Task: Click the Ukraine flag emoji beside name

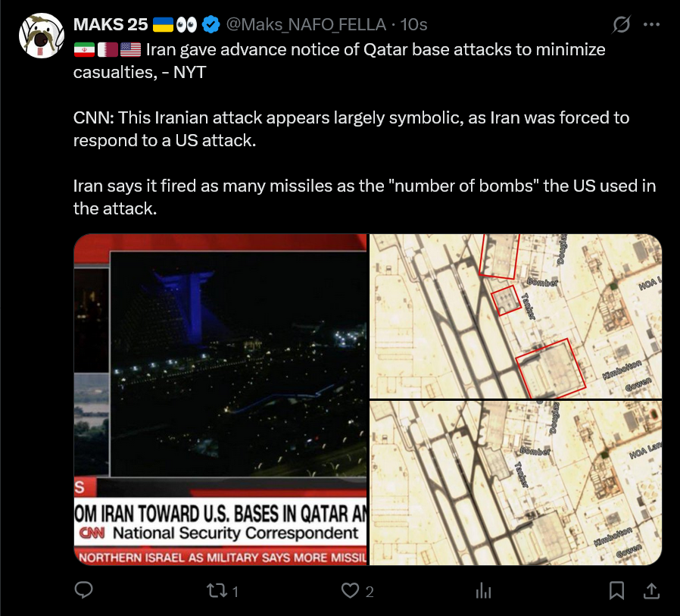Action: (x=163, y=25)
